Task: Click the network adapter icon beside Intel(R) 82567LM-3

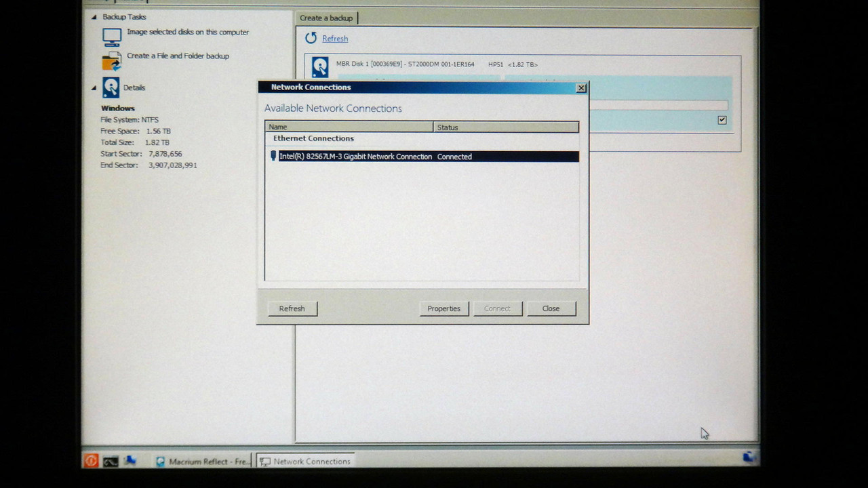Action: coord(273,156)
